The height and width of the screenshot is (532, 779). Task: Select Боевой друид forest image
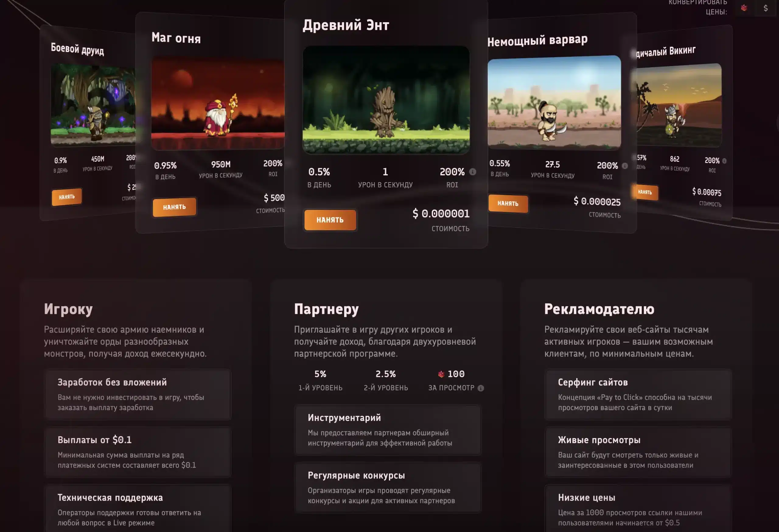click(x=93, y=105)
